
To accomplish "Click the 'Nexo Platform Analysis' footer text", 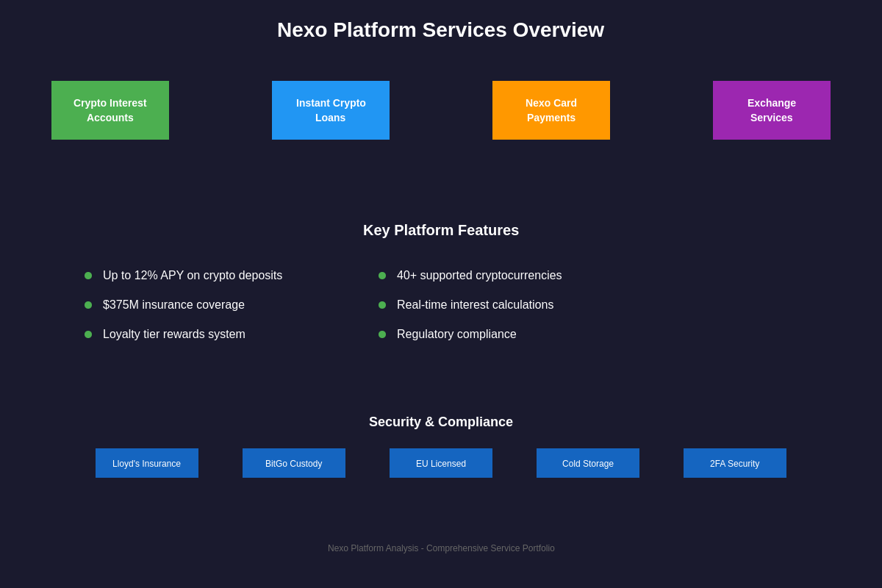I will tap(441, 548).
